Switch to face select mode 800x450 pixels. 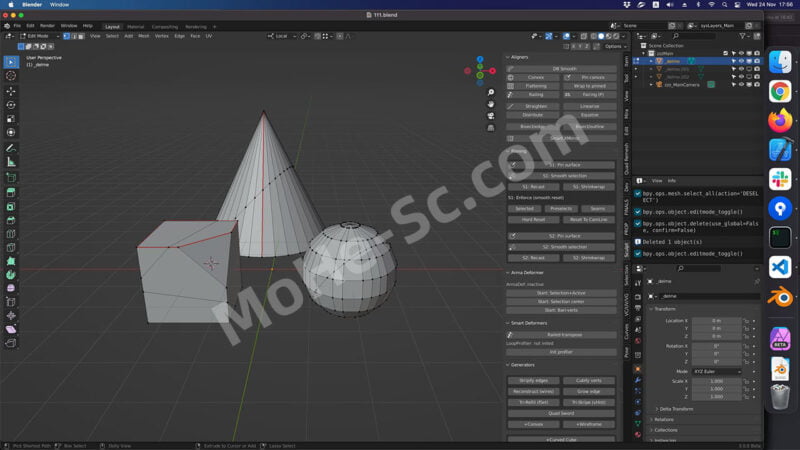pyautogui.click(x=81, y=36)
